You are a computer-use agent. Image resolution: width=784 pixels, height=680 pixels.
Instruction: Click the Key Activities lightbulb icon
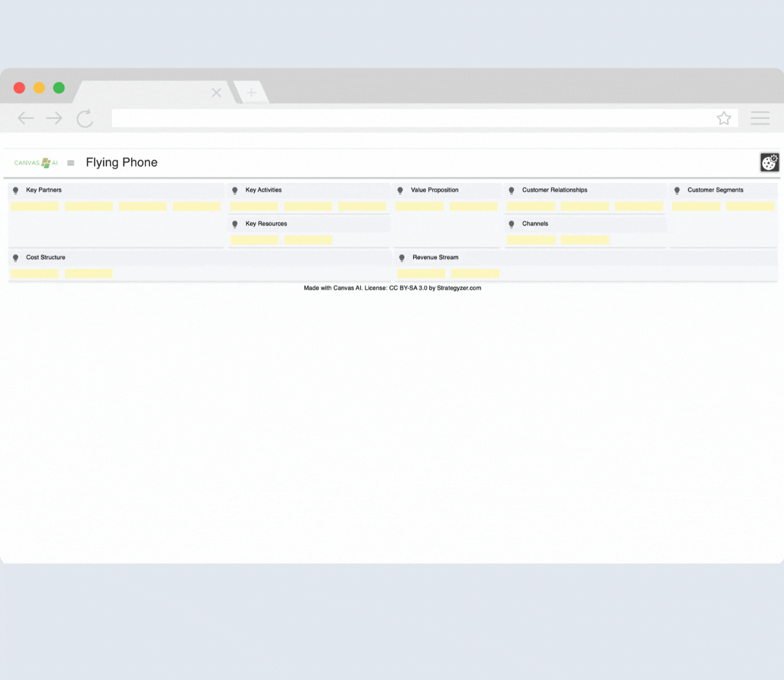coord(235,191)
